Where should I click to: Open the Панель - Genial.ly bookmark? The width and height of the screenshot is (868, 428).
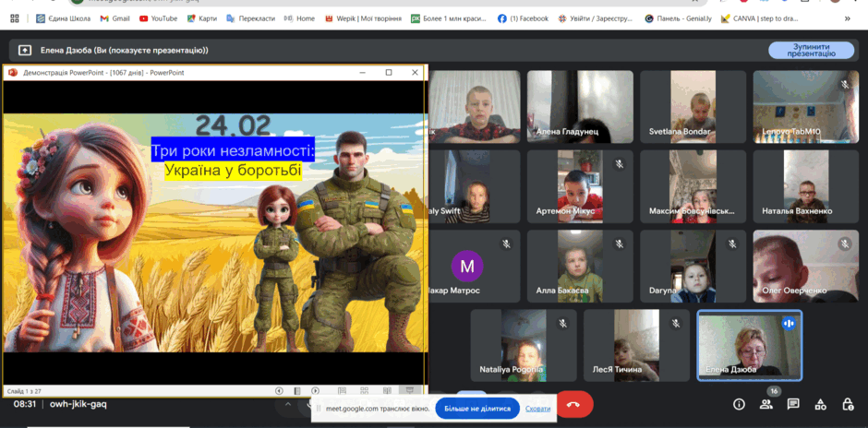coord(678,18)
